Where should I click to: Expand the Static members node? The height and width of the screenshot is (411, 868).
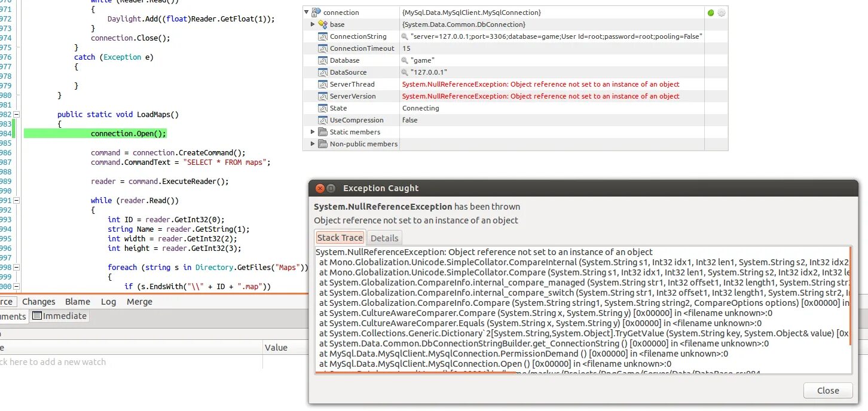click(313, 132)
